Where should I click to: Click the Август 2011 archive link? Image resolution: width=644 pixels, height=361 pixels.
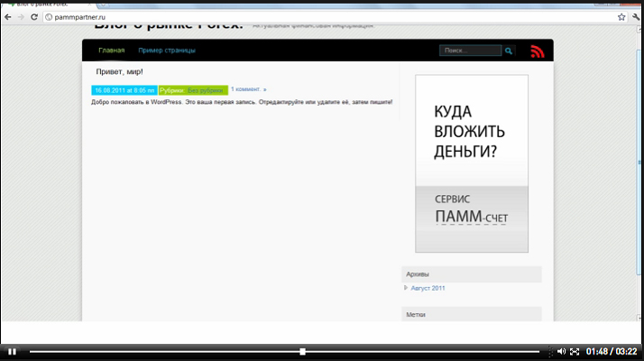[428, 288]
